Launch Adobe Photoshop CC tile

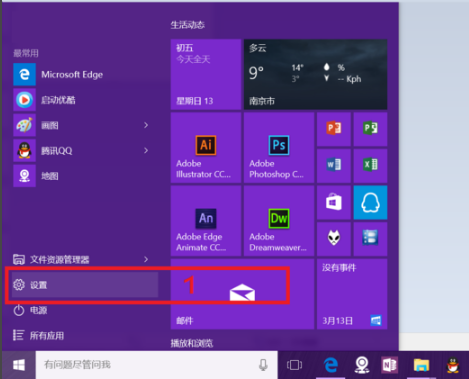tap(279, 148)
